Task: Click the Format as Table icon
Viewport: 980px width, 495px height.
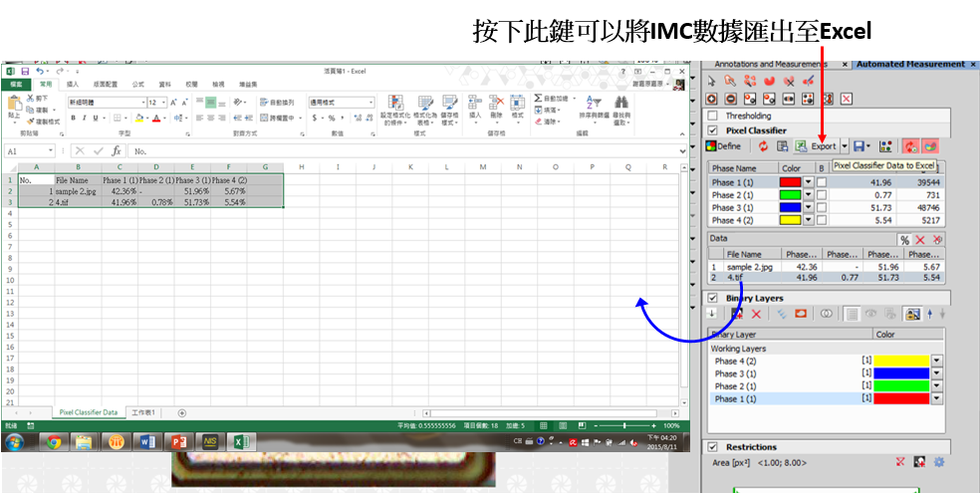Action: 425,104
